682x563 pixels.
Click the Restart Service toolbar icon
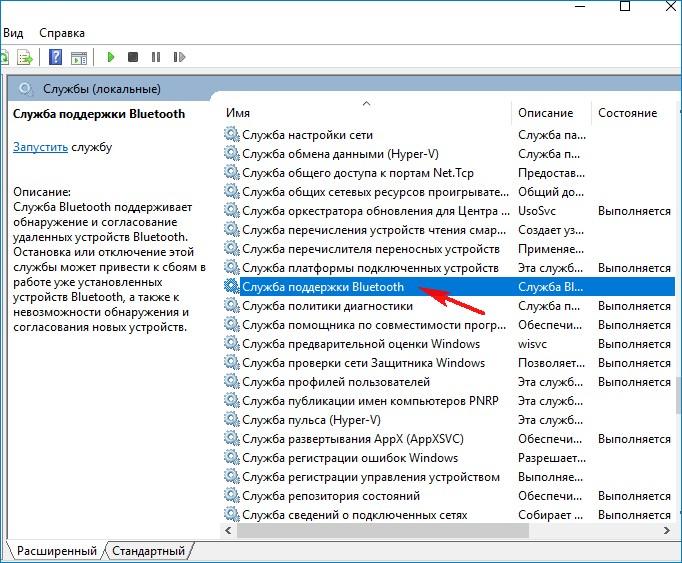click(x=179, y=57)
